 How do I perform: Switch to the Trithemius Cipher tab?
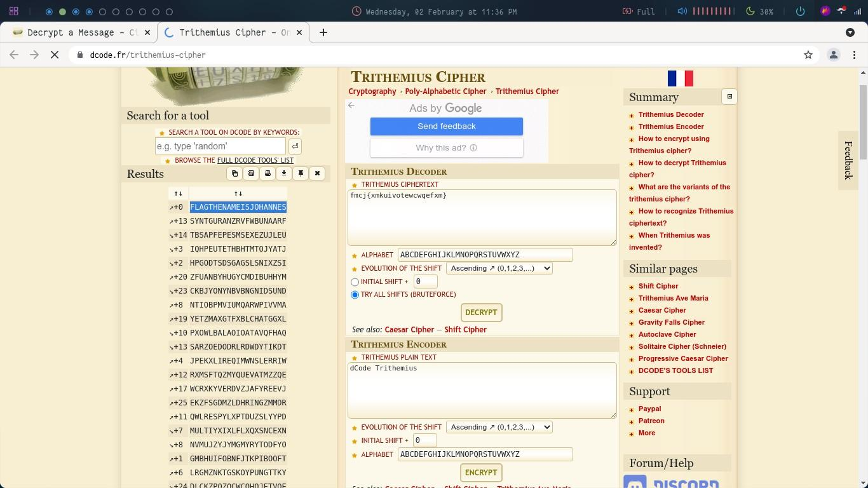click(234, 32)
